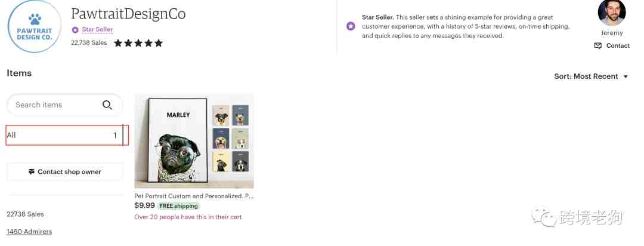Click the message icon on Contact shop owner

coord(32,171)
